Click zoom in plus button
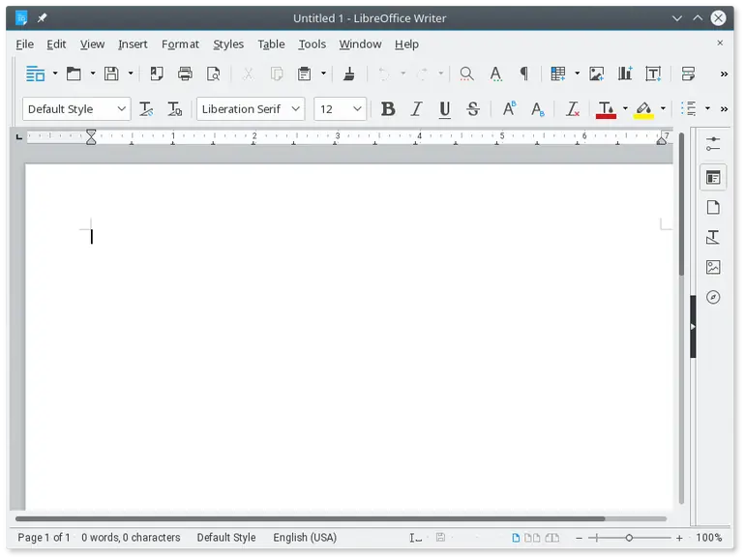745x560 pixels. (679, 538)
